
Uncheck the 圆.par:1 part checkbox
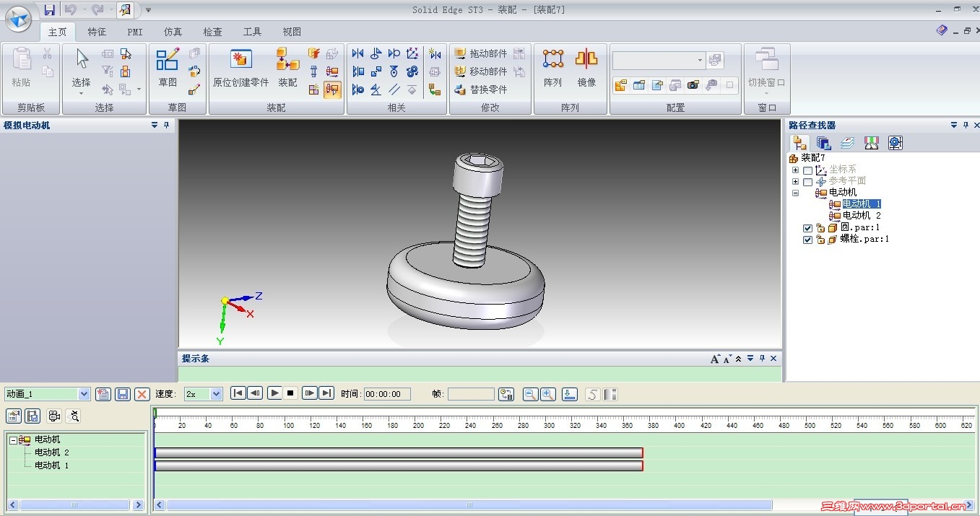[x=807, y=228]
